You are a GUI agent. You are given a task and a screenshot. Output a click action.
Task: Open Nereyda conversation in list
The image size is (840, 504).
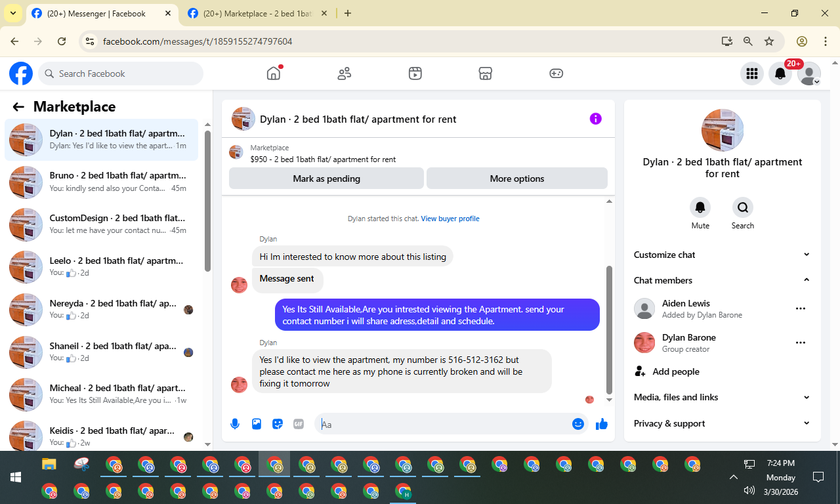coord(101,310)
